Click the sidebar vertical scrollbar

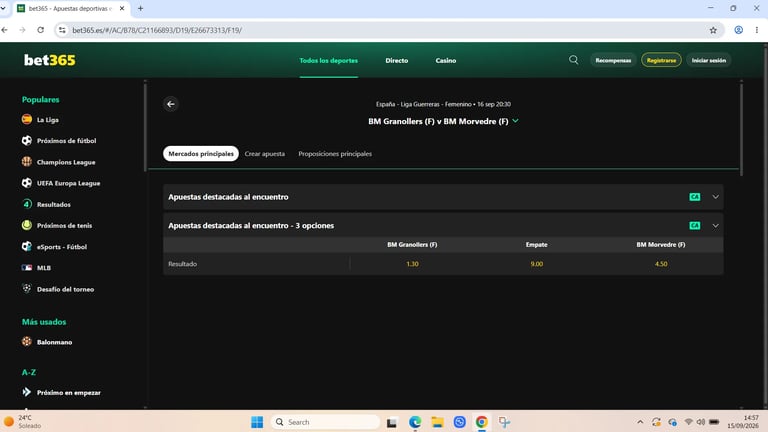[145, 127]
